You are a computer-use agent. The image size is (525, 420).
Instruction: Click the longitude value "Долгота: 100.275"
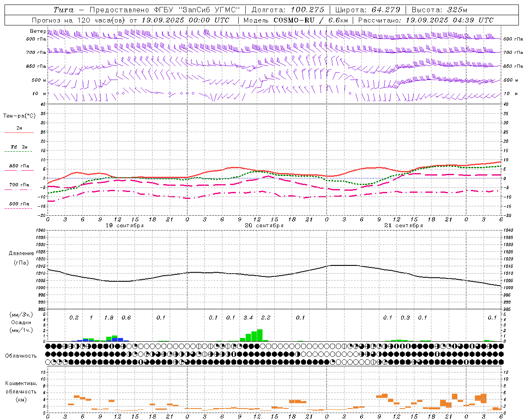288,10
